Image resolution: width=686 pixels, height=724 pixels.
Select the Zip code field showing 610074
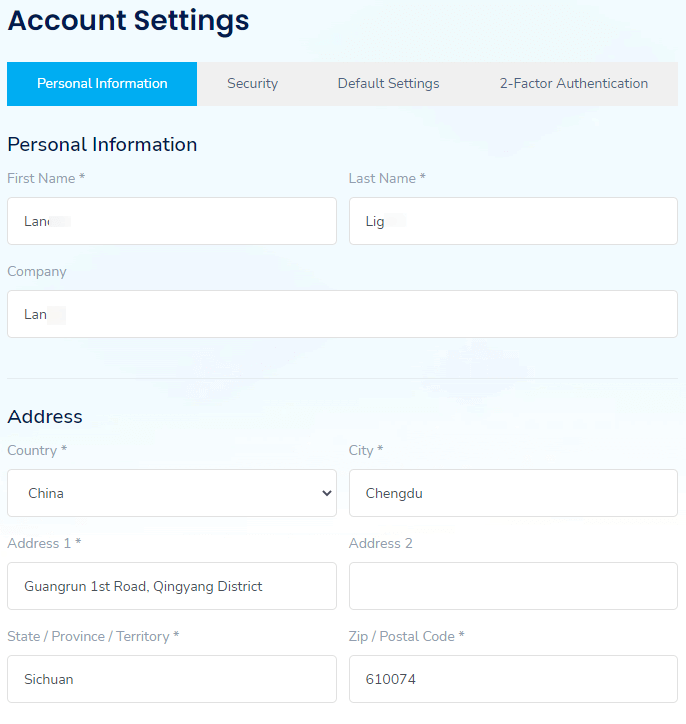click(x=513, y=679)
